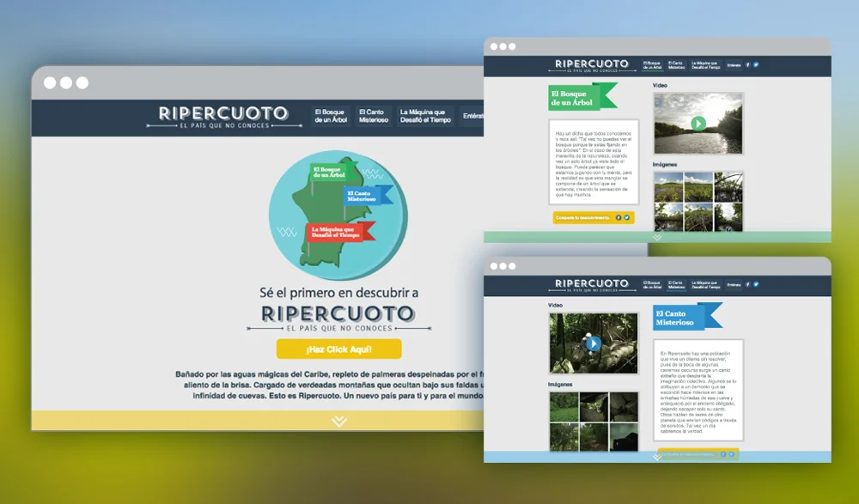Open Facebook icon in El Bosque window header

(748, 64)
